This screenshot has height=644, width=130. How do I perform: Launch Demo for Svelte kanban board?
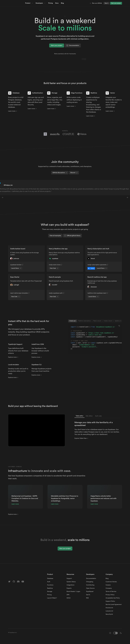[16, 268]
